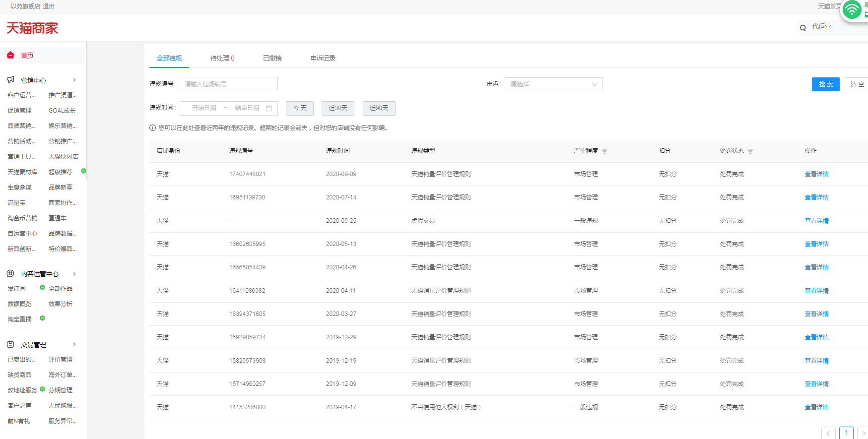Image resolution: width=868 pixels, height=439 pixels.
Task: Open 淘宝直播 in the sidebar
Action: point(19,319)
